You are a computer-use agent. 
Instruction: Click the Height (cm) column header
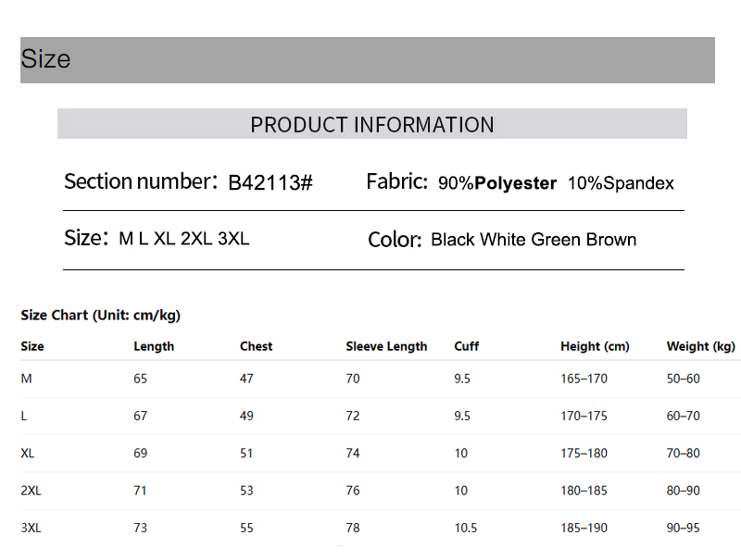[x=595, y=346]
